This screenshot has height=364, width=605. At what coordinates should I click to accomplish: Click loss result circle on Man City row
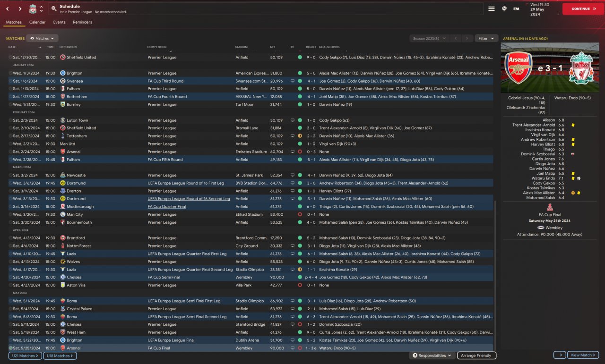click(300, 214)
